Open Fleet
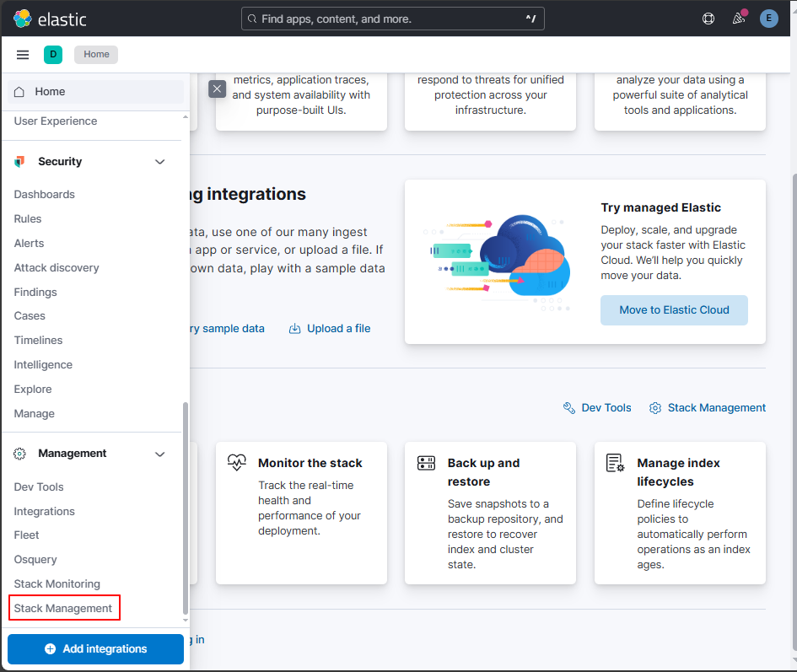 click(x=26, y=535)
